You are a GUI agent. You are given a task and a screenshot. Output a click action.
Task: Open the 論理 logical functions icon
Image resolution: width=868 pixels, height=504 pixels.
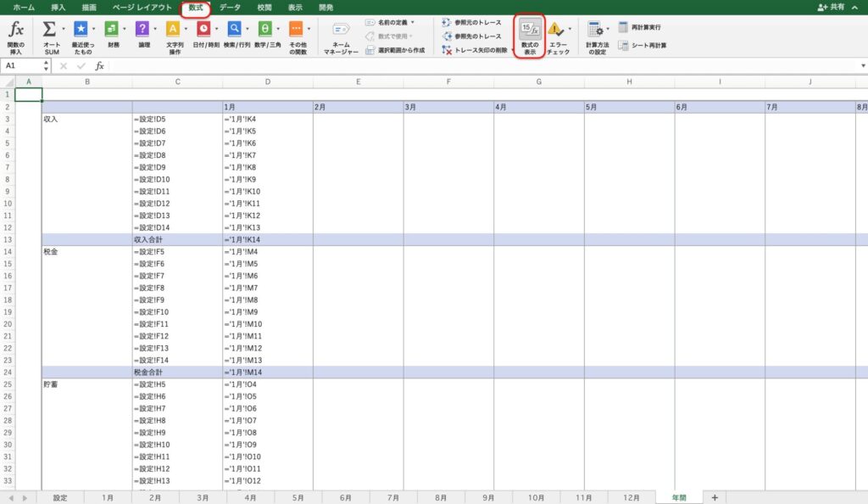pyautogui.click(x=142, y=30)
